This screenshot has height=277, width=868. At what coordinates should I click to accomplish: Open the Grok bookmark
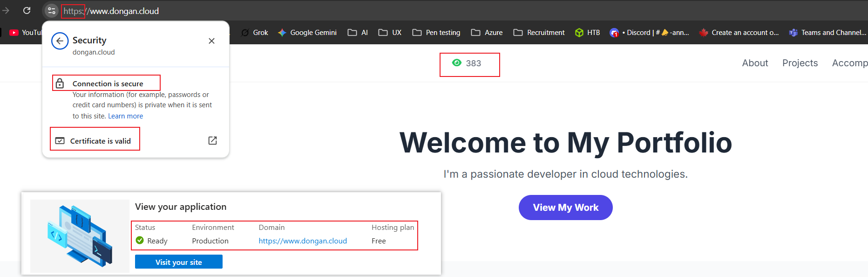coord(254,33)
